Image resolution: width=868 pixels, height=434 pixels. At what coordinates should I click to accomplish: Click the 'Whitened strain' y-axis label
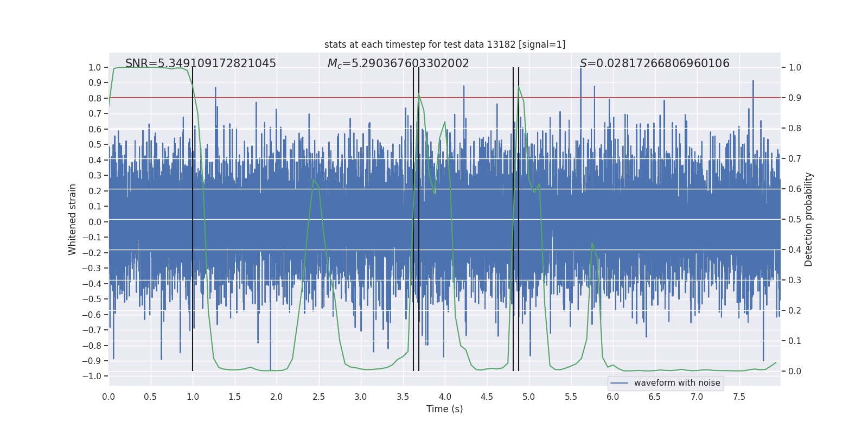[73, 219]
